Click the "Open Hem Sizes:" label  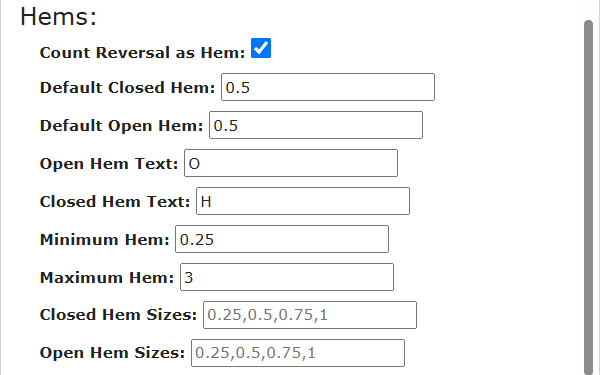[112, 353]
